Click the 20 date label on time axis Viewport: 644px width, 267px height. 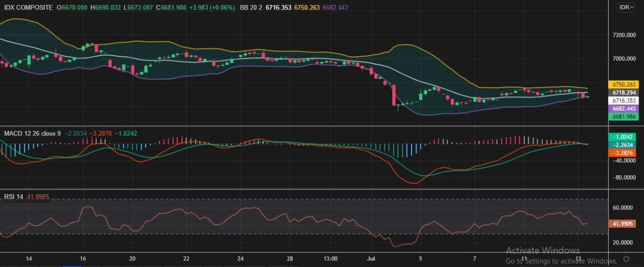132,258
